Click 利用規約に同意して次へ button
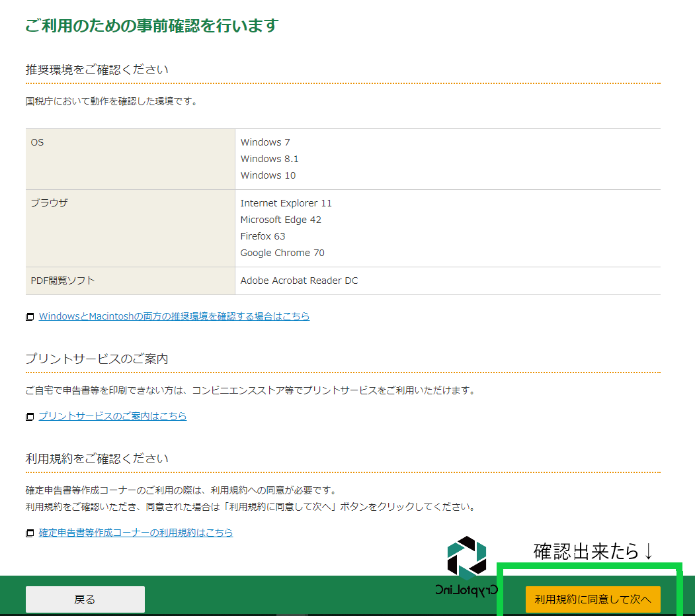 (593, 599)
